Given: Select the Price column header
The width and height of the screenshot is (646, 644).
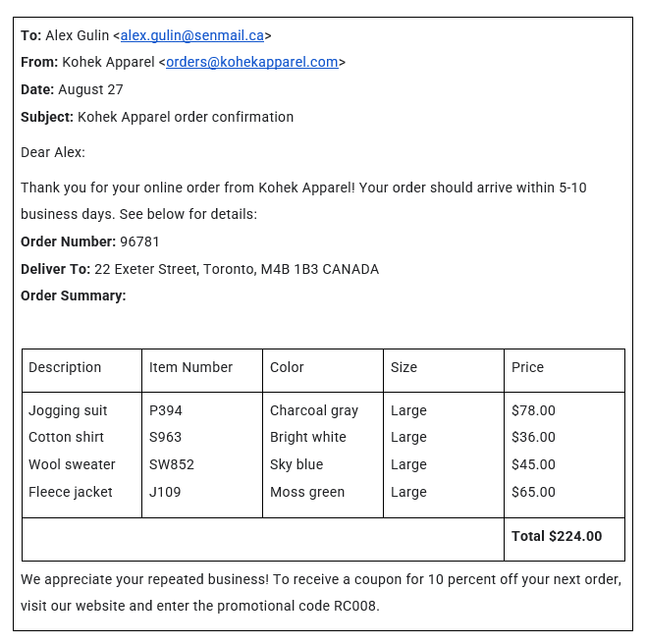Looking at the screenshot, I should (x=527, y=367).
